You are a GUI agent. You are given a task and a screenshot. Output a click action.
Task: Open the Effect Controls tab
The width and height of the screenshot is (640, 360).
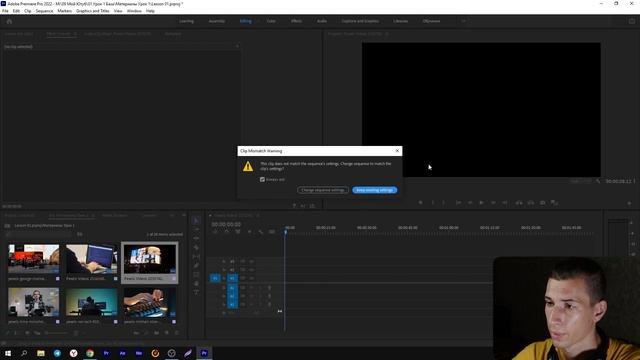[x=59, y=34]
